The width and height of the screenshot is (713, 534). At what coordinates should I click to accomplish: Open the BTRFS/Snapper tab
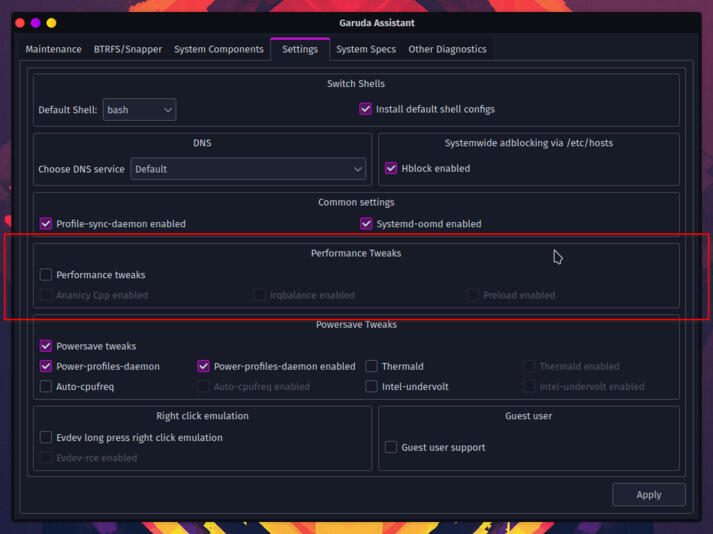(x=128, y=49)
